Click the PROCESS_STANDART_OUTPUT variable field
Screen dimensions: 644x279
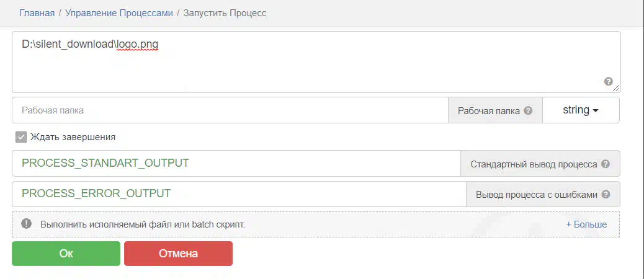tap(236, 164)
